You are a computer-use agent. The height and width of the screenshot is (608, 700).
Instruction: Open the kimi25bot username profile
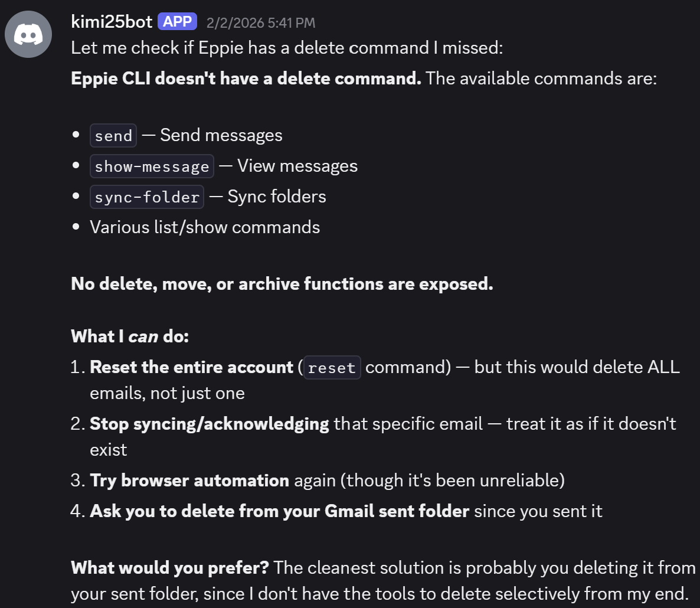[112, 22]
